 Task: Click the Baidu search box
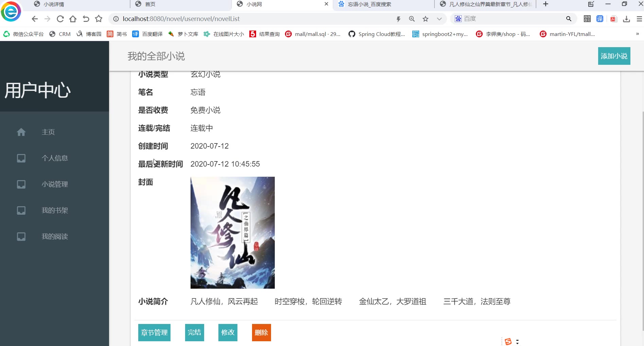(513, 19)
